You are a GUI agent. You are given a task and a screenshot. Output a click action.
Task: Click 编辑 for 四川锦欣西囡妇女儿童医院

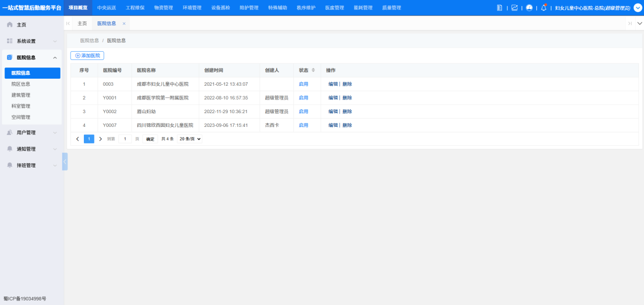[x=333, y=125]
